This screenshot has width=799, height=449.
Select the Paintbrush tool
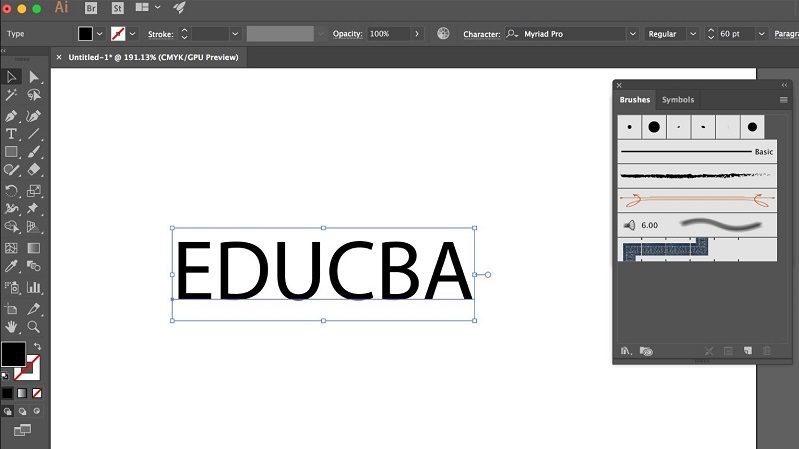click(34, 152)
